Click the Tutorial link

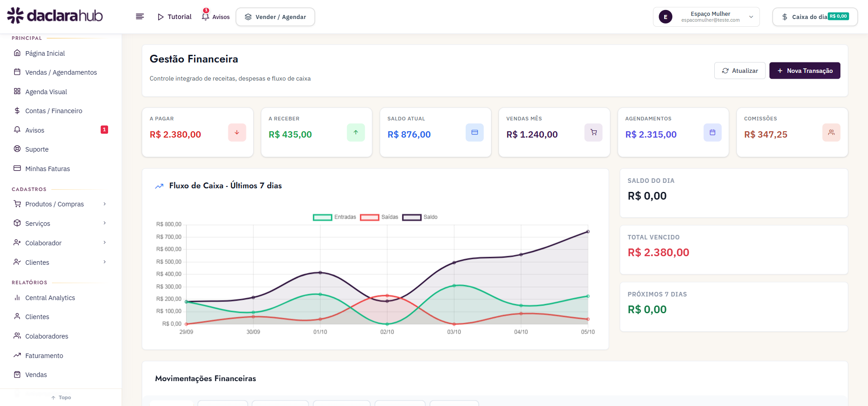pos(175,17)
